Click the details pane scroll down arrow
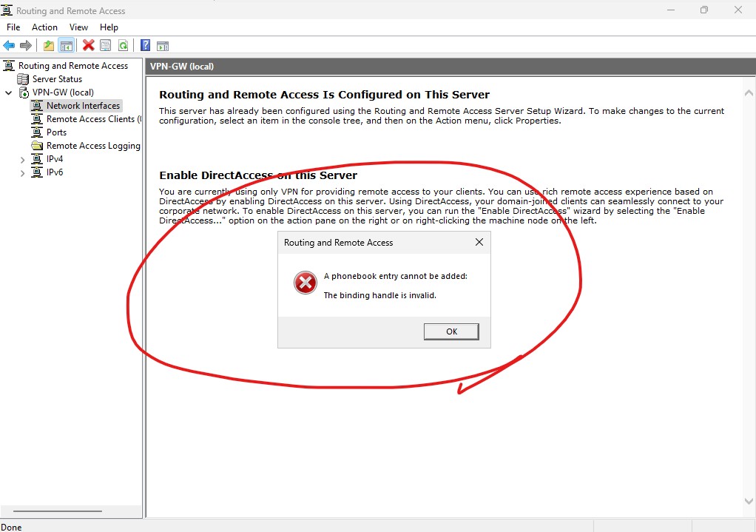 coord(749,501)
